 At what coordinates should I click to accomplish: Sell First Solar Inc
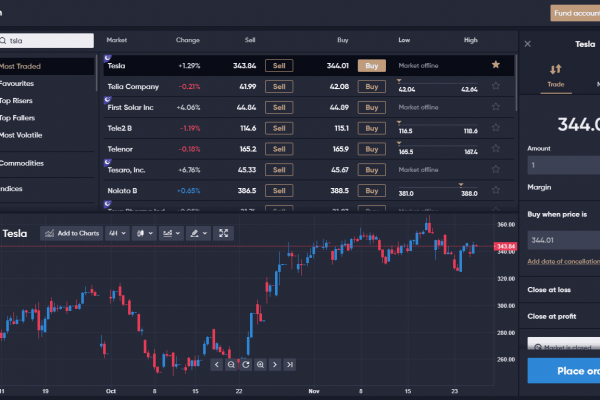(x=279, y=107)
